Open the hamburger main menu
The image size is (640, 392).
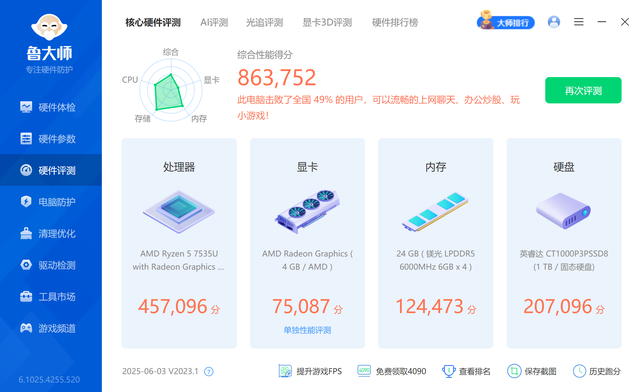tap(579, 22)
